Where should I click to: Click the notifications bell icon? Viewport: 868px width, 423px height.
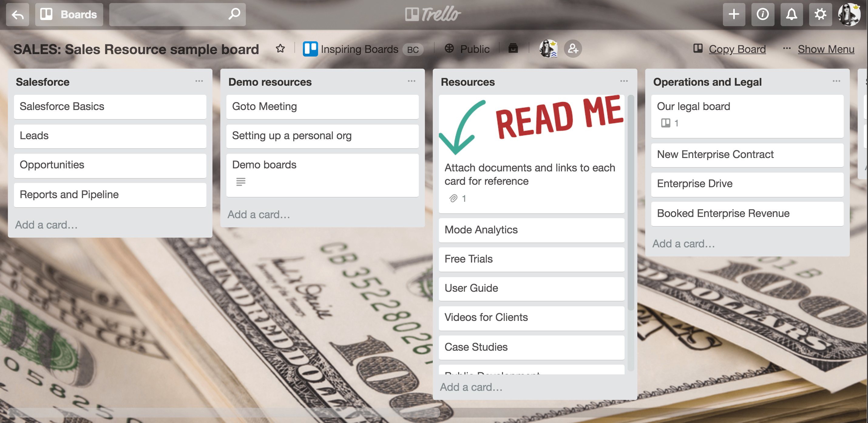792,14
